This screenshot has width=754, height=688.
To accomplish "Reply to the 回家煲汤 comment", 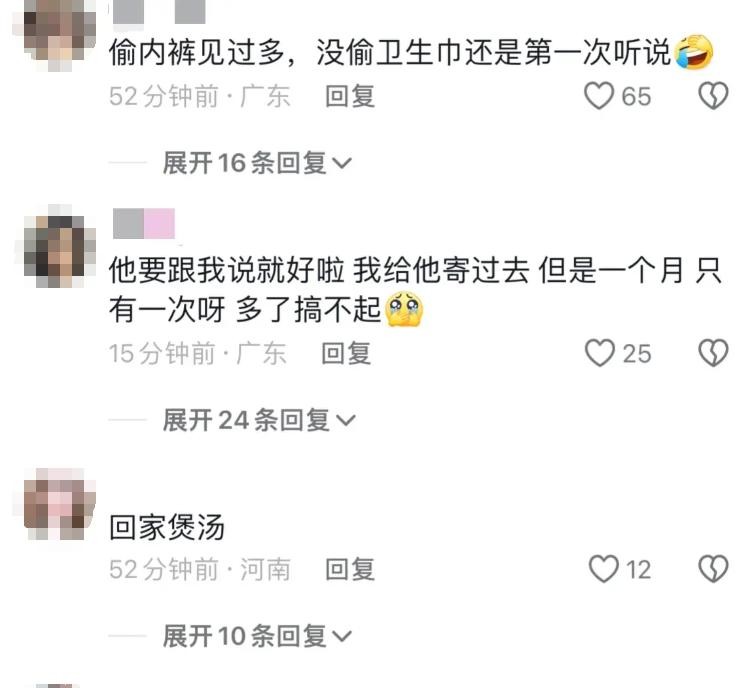I will pyautogui.click(x=350, y=569).
